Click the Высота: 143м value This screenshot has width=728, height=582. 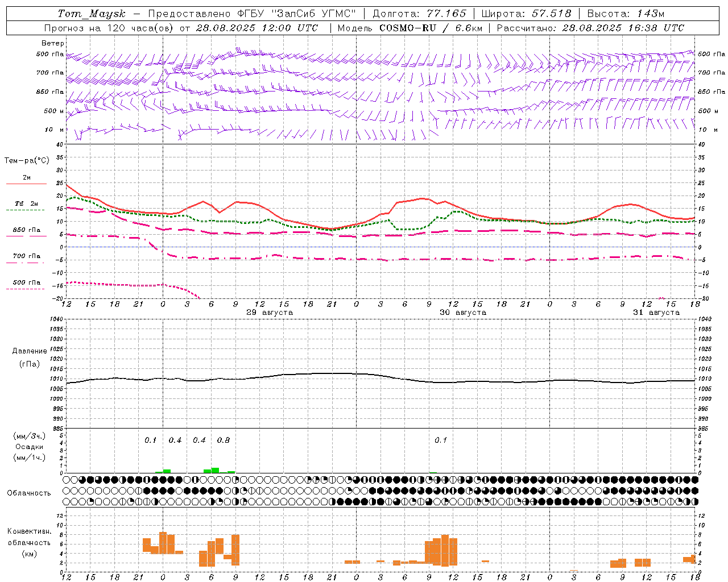click(x=626, y=14)
